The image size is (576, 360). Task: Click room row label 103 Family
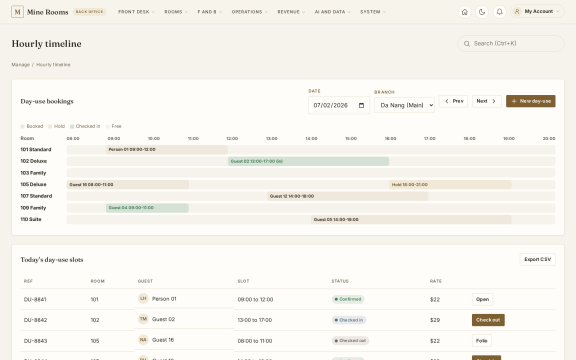click(33, 173)
